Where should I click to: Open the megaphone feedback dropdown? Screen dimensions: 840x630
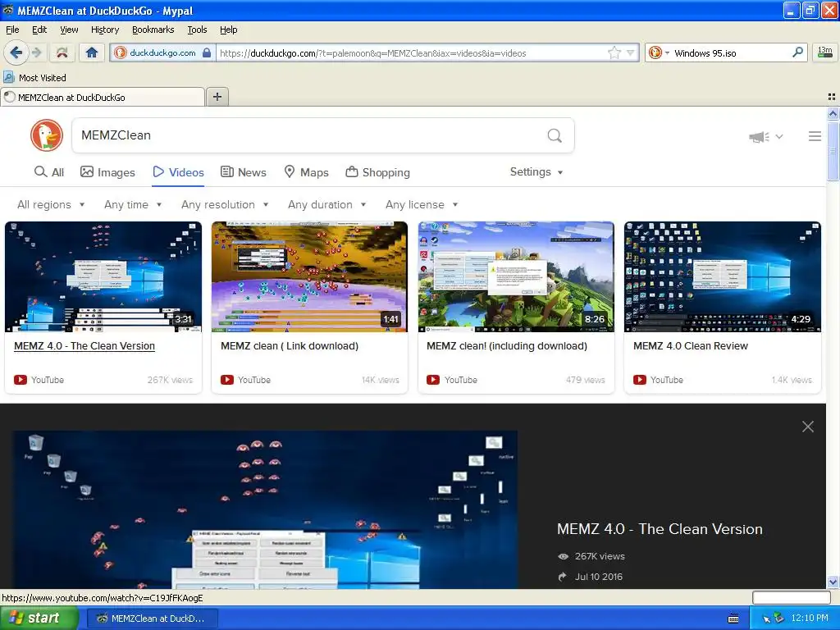click(765, 137)
